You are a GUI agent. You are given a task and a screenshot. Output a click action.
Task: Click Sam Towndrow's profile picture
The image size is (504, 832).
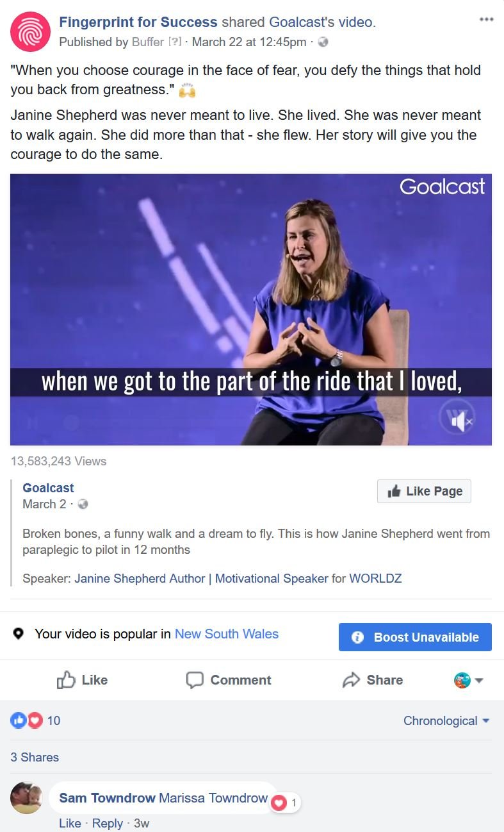pyautogui.click(x=26, y=798)
